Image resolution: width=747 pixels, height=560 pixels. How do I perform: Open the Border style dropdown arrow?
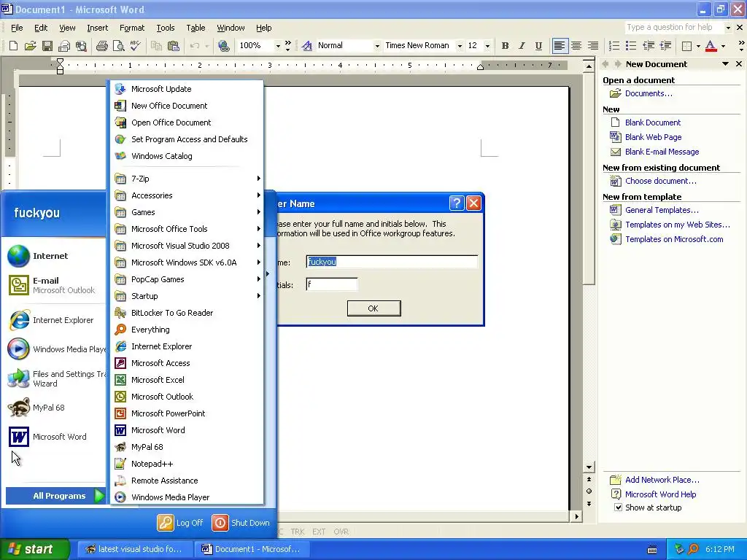point(698,46)
